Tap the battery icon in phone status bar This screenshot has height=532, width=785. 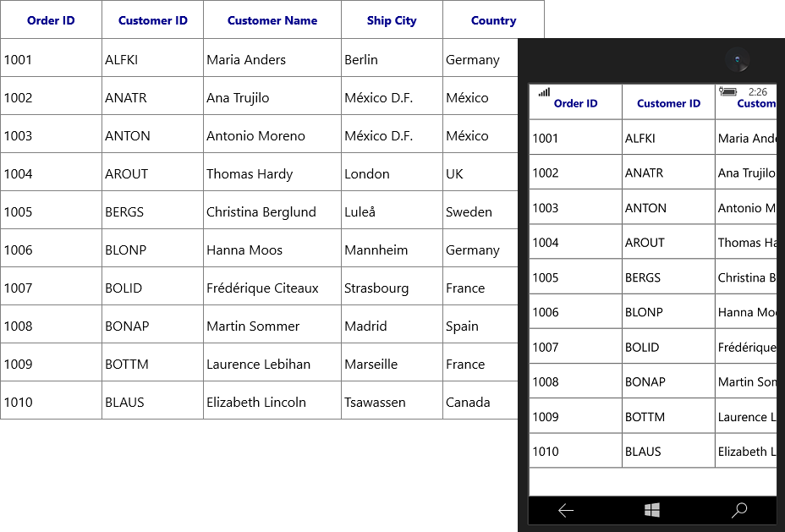pyautogui.click(x=728, y=91)
